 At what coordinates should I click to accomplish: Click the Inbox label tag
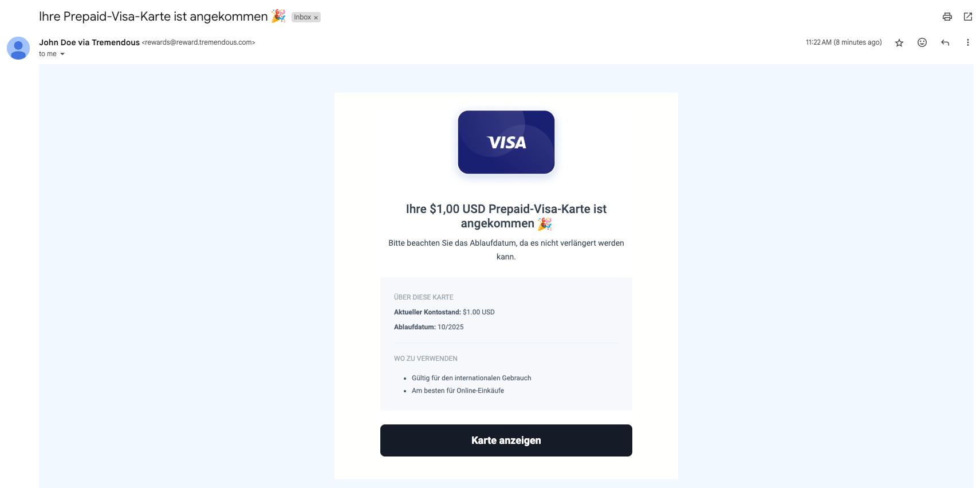302,17
